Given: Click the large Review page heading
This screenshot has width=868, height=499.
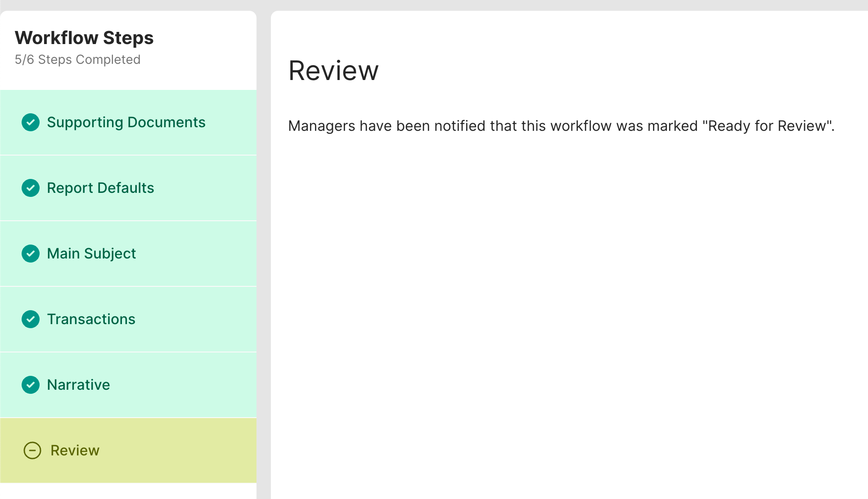Looking at the screenshot, I should (333, 71).
